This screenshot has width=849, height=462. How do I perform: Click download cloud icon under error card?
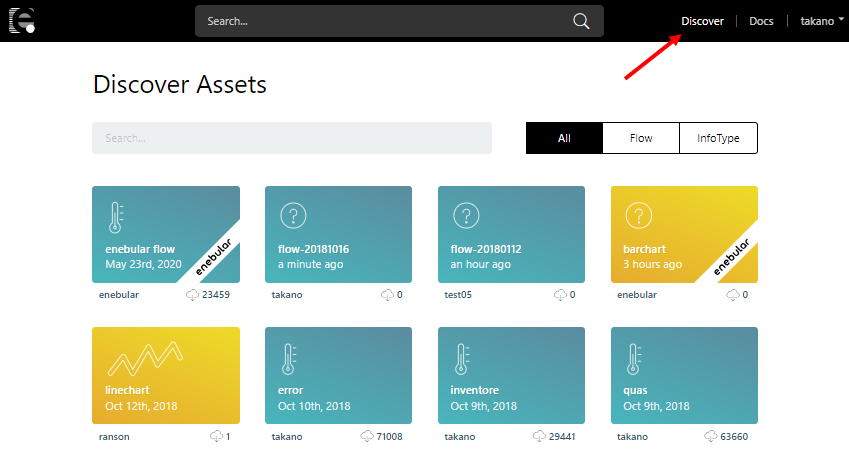coord(366,437)
